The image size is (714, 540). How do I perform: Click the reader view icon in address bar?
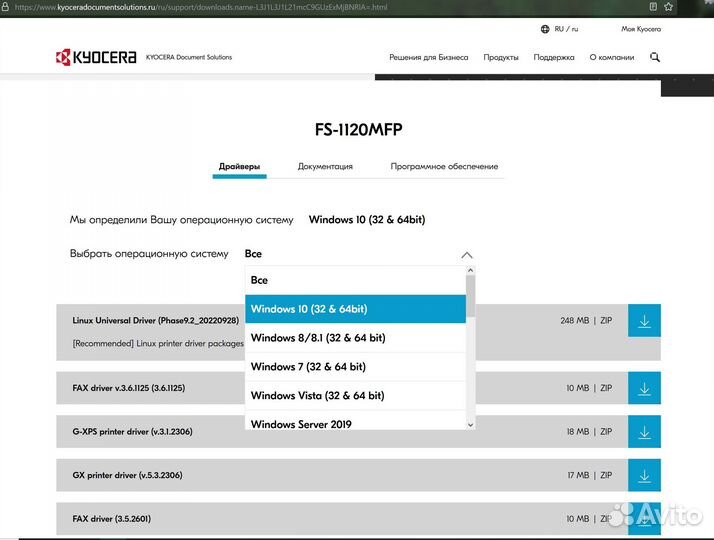pyautogui.click(x=653, y=7)
